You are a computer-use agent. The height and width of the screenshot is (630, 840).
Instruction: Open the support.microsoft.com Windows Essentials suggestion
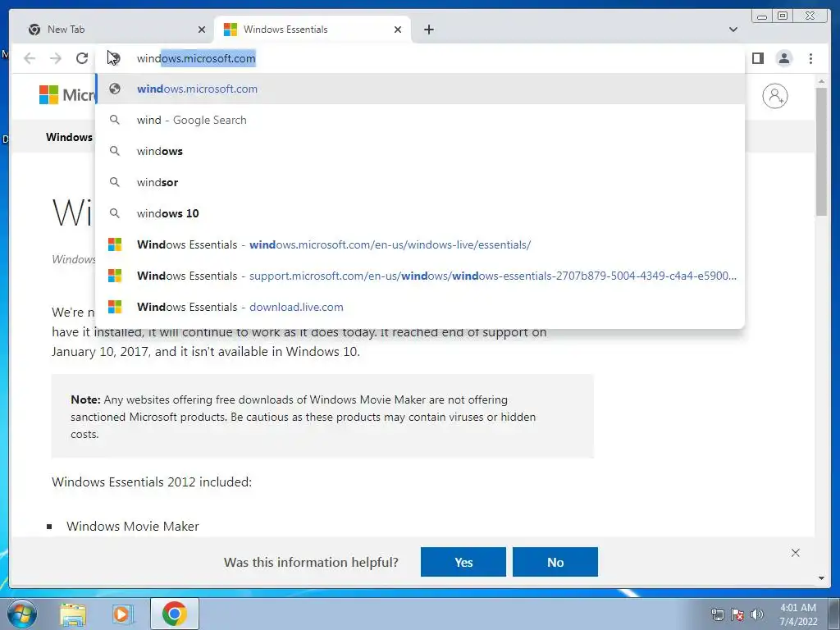420,276
